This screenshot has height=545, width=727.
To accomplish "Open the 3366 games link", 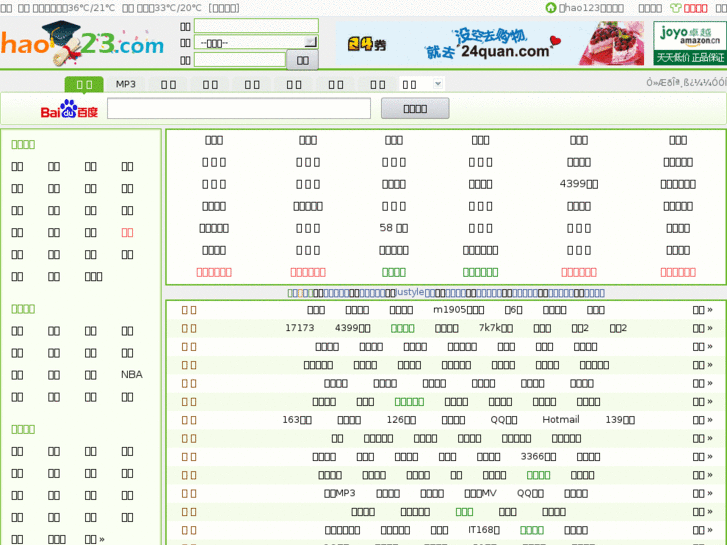I will [x=538, y=456].
